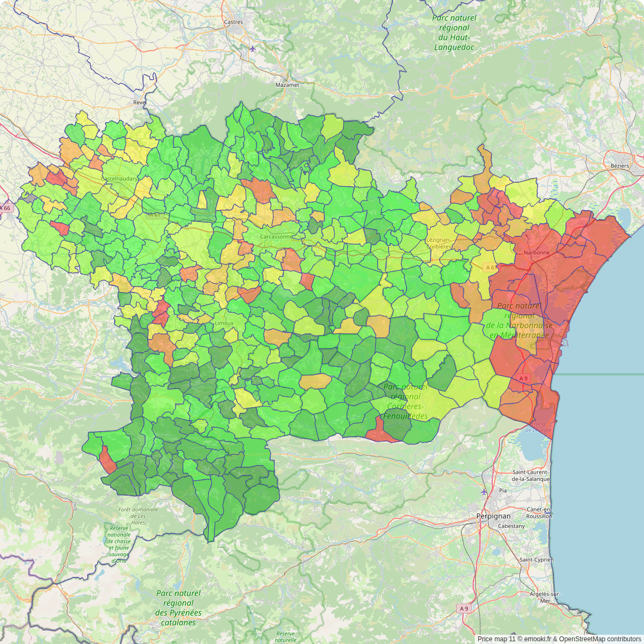
Task: Click the A 9 shield near Argelès-sur-Mer
Action: click(x=463, y=608)
